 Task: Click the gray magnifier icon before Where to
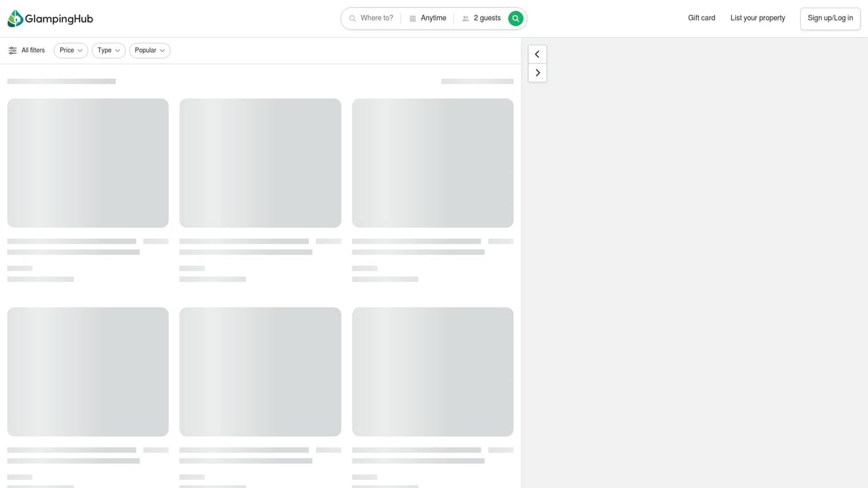click(x=352, y=19)
